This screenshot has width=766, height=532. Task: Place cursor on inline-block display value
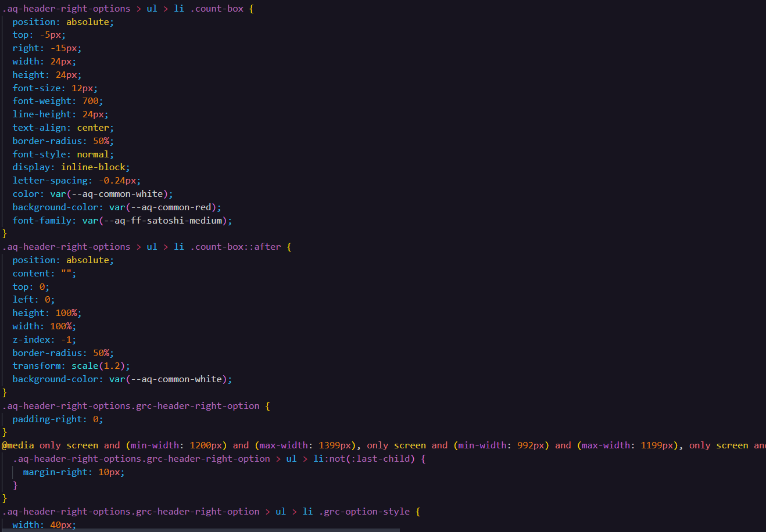[93, 167]
